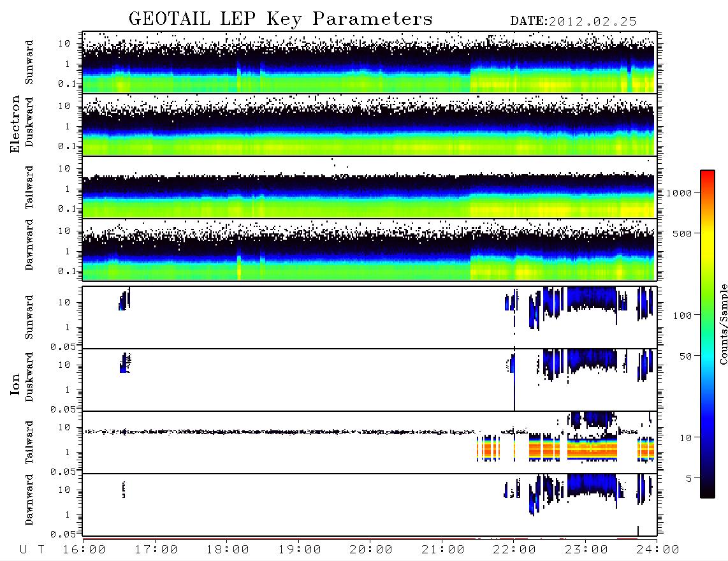The width and height of the screenshot is (728, 561).
Task: Click the 22:00 time tick label
Action: [x=514, y=550]
